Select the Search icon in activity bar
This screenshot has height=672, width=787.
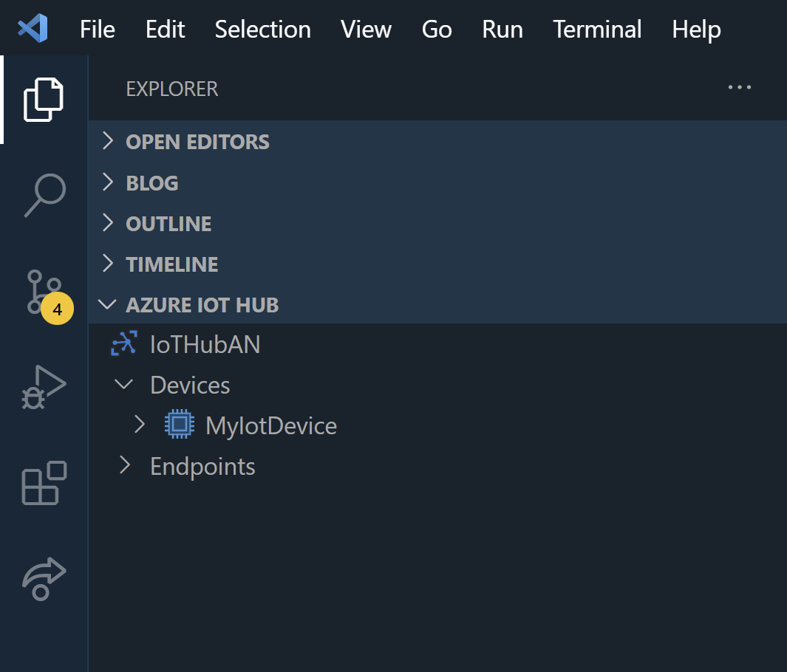point(42,195)
